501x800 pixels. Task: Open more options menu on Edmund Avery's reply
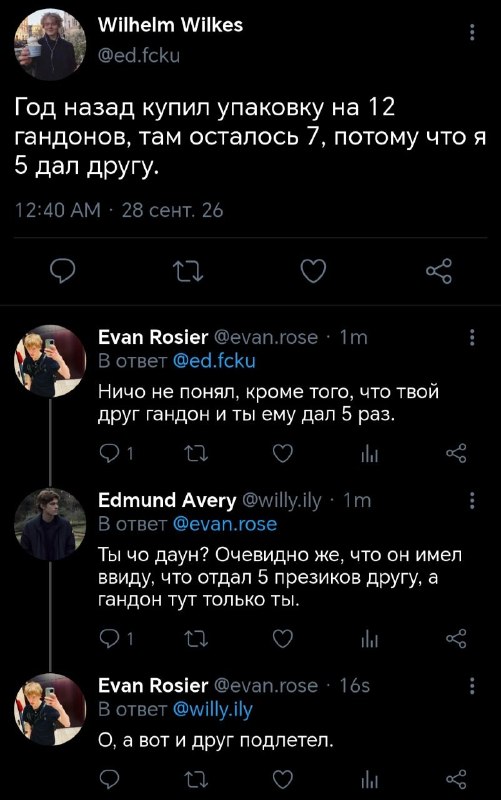pos(472,501)
